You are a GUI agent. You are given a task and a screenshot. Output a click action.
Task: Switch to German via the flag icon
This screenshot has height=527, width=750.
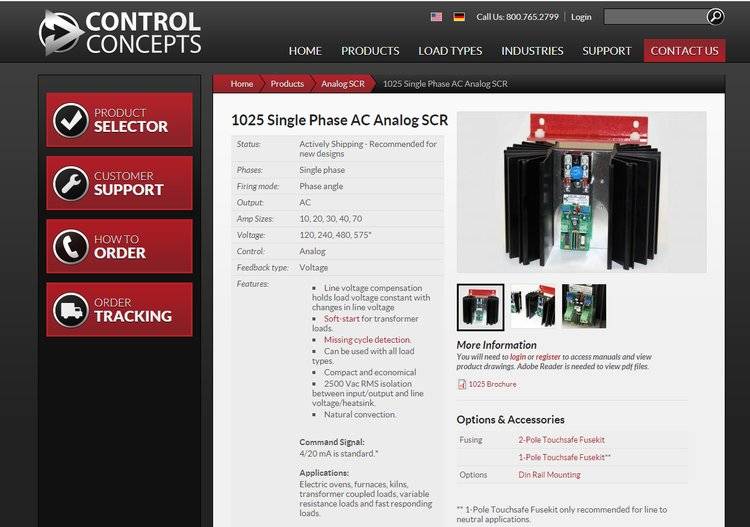click(x=459, y=17)
